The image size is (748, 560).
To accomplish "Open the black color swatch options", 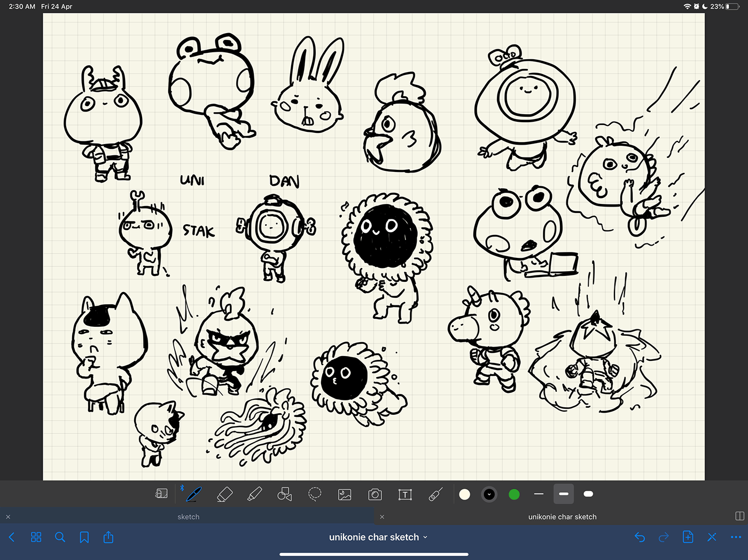I will (x=489, y=494).
